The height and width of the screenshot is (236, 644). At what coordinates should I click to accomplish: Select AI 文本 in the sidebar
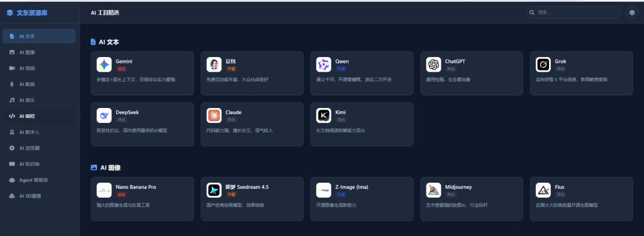coord(39,36)
